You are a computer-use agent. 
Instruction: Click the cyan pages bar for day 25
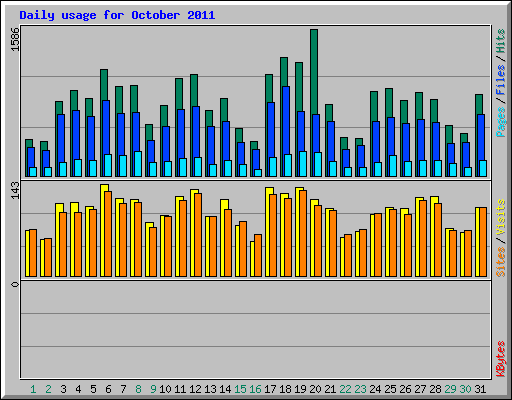pyautogui.click(x=393, y=166)
